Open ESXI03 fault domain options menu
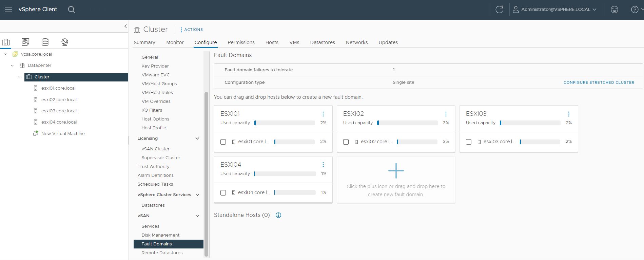The height and width of the screenshot is (260, 644). pos(569,114)
